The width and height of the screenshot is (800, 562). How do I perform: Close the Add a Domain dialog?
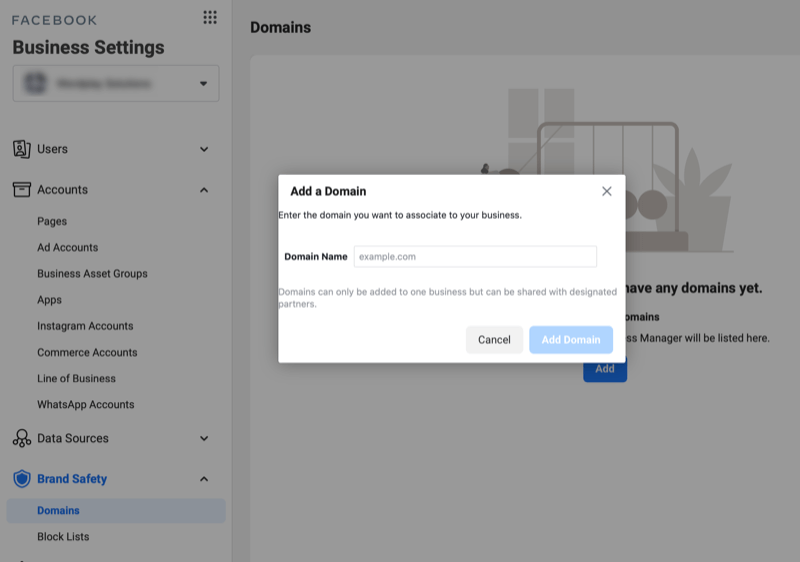click(x=607, y=191)
